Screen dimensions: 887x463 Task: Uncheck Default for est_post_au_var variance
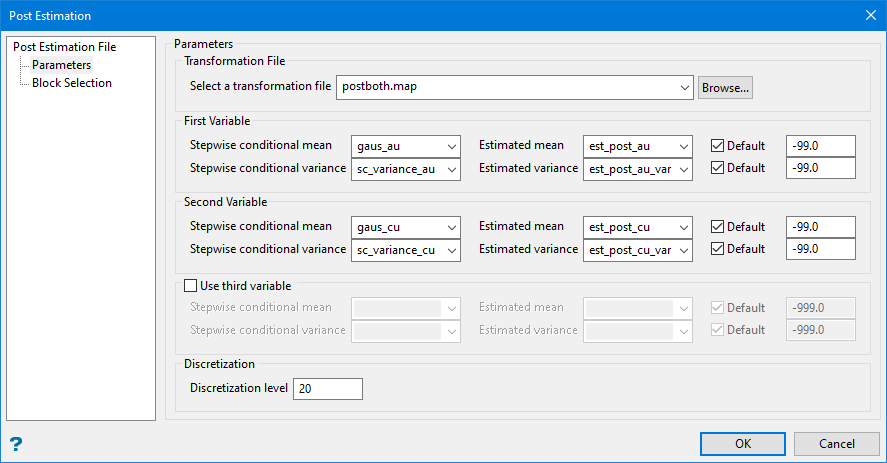(x=717, y=169)
